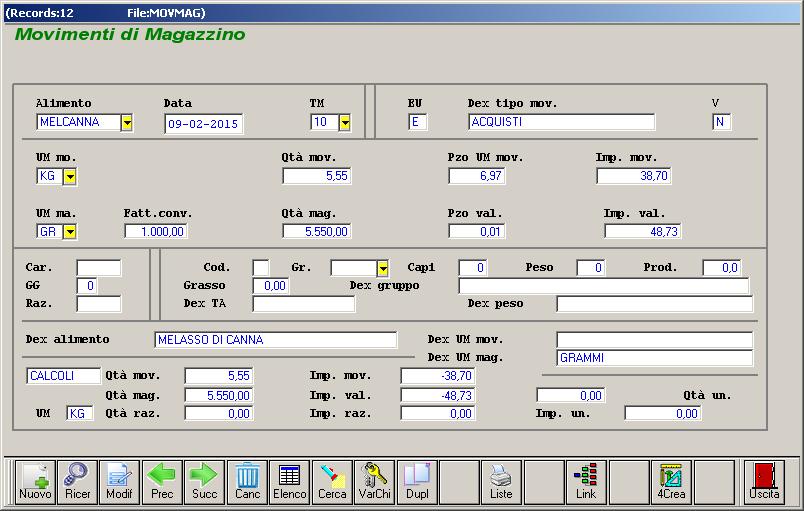This screenshot has height=511, width=804.
Task: Click Dex UM mag. field GRAMMI
Action: pyautogui.click(x=655, y=358)
